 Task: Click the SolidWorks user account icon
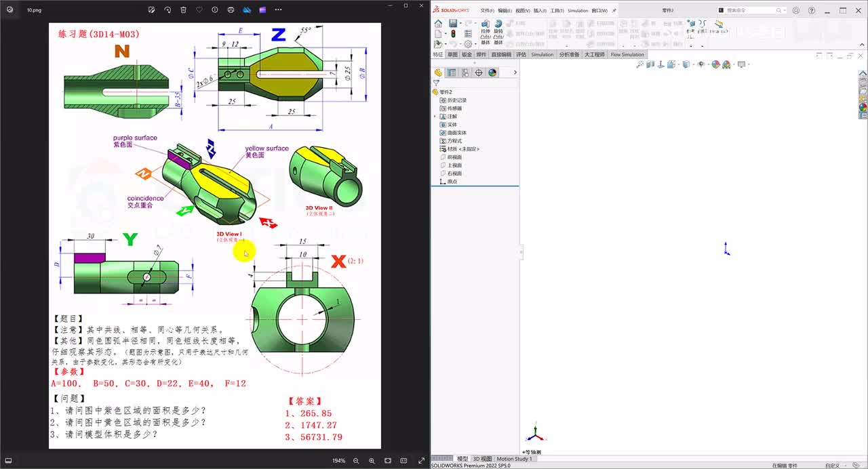tap(795, 10)
